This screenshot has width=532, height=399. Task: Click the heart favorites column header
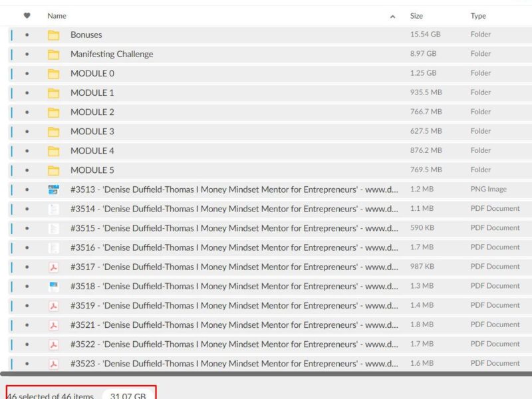tap(27, 15)
